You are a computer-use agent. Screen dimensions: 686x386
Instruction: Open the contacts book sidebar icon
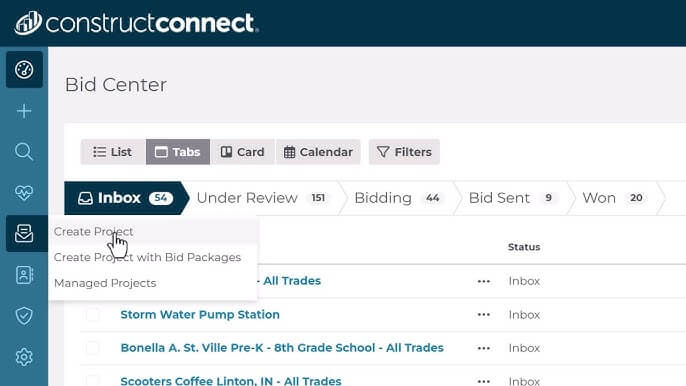point(24,275)
